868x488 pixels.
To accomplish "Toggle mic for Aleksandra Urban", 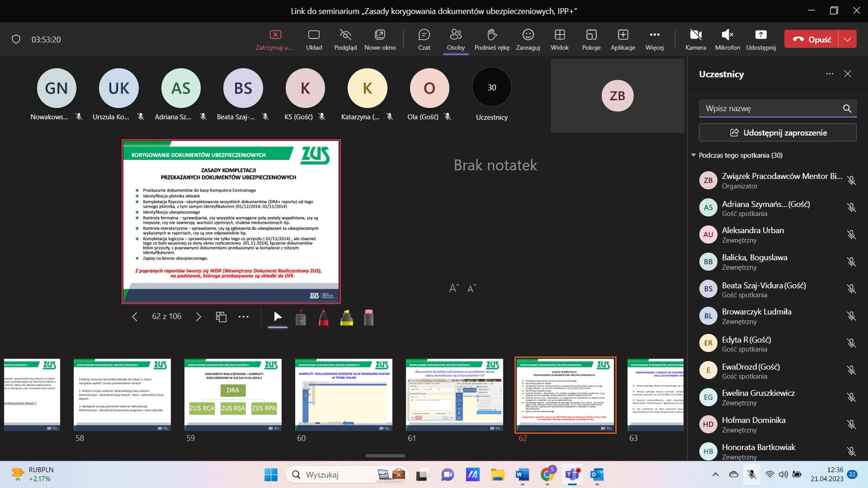I will point(851,235).
